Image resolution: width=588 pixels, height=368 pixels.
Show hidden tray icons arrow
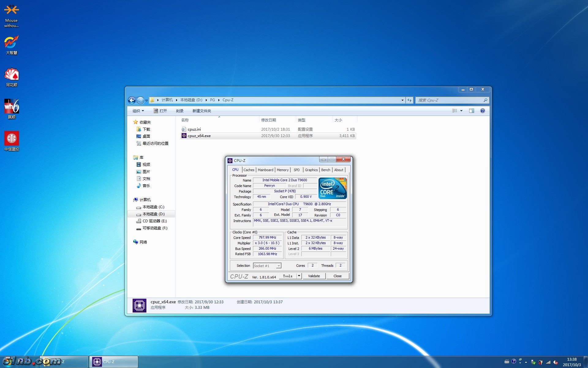coord(526,362)
